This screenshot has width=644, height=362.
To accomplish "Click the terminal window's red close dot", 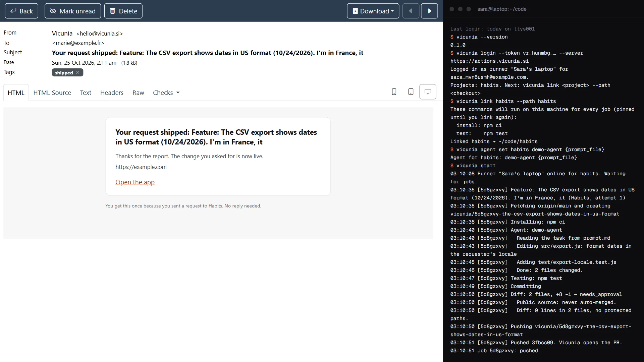I will tap(452, 9).
